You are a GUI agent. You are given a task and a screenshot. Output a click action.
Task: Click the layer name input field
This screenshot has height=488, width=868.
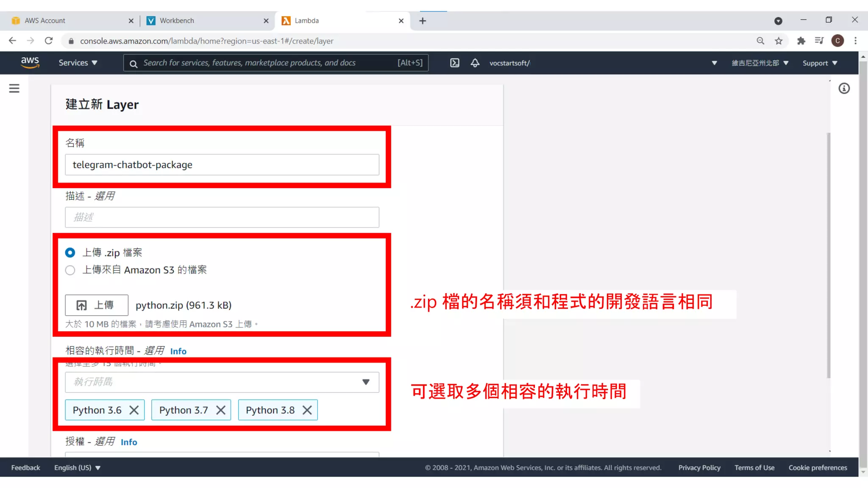point(222,165)
